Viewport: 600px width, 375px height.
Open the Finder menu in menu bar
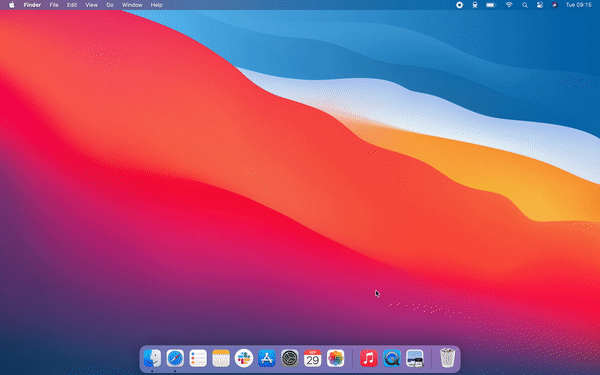point(32,5)
